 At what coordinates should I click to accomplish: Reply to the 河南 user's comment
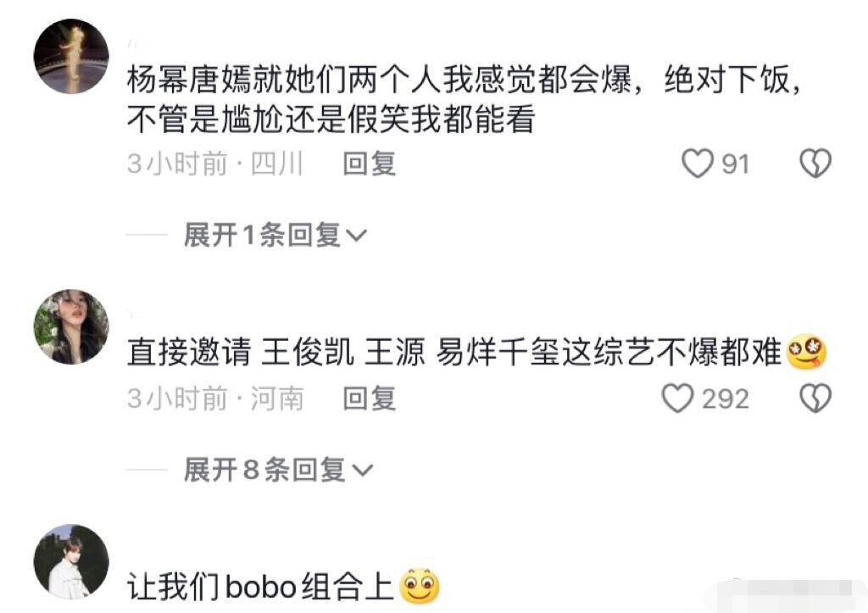pyautogui.click(x=370, y=398)
